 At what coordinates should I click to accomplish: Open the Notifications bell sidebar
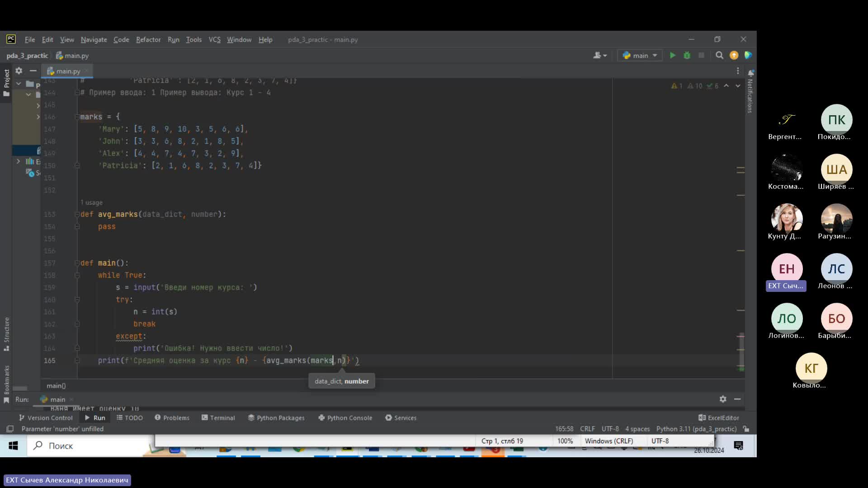(750, 90)
